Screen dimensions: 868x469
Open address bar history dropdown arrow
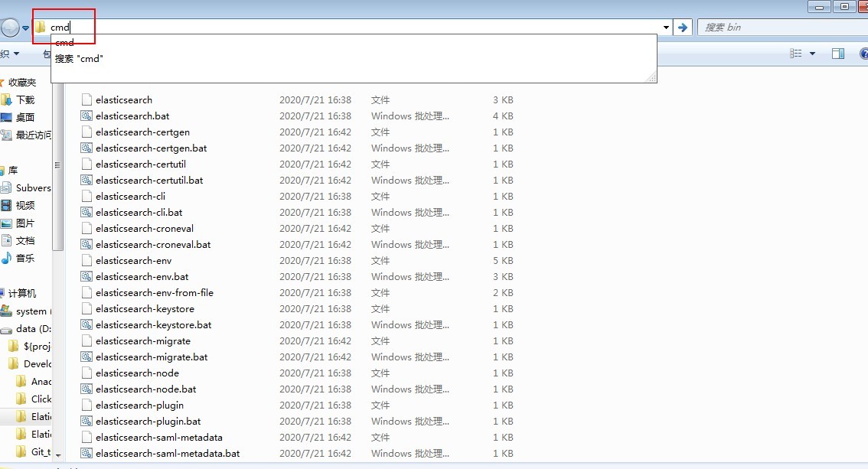[666, 27]
